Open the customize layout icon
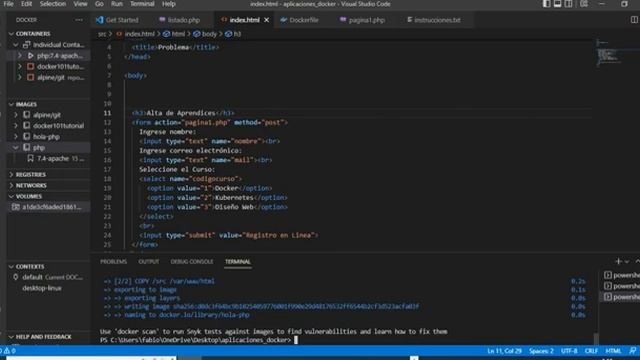 584,4
